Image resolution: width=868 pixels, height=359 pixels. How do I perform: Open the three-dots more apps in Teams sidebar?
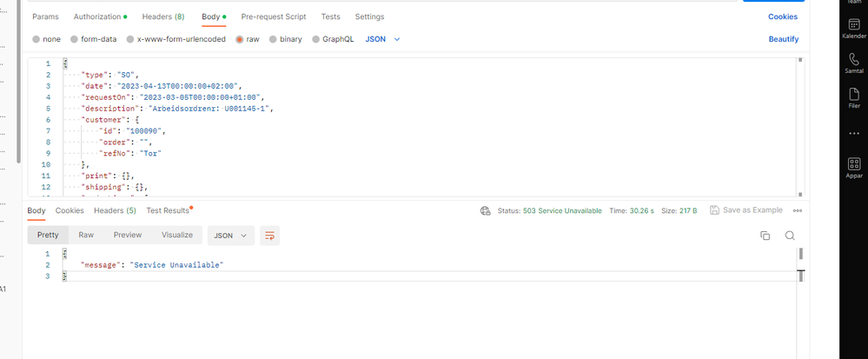point(854,133)
